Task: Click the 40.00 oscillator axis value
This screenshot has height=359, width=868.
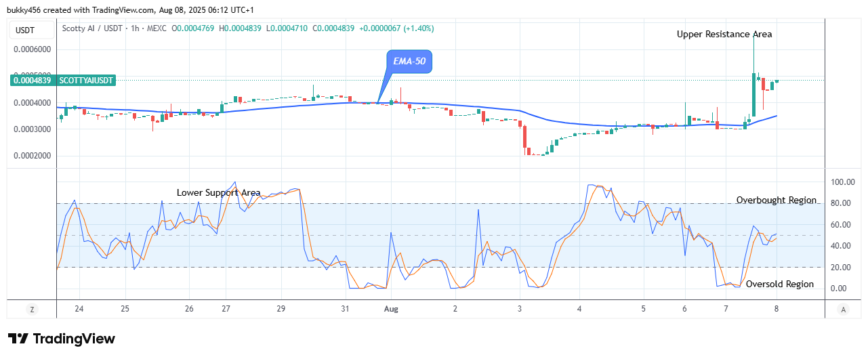Action: click(x=842, y=246)
